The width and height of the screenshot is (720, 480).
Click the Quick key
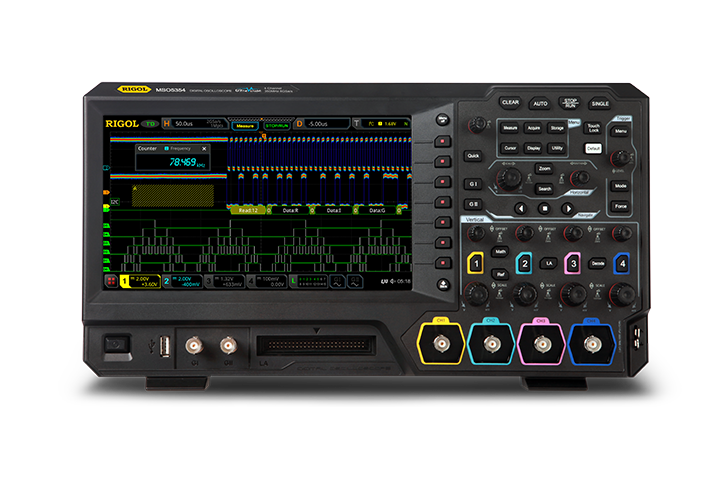pos(473,156)
